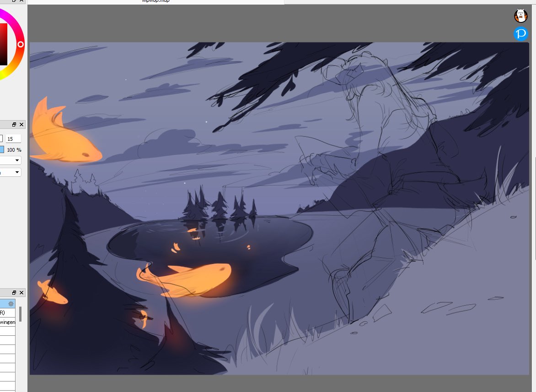The width and height of the screenshot is (536, 392).
Task: Click the wipwop.mdp document tab
Action: click(x=156, y=1)
